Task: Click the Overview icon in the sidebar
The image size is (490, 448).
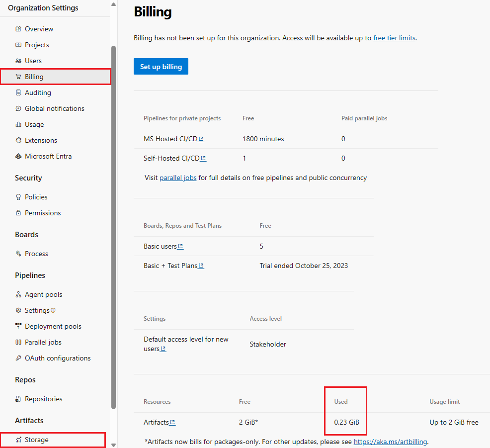Action: pos(18,29)
